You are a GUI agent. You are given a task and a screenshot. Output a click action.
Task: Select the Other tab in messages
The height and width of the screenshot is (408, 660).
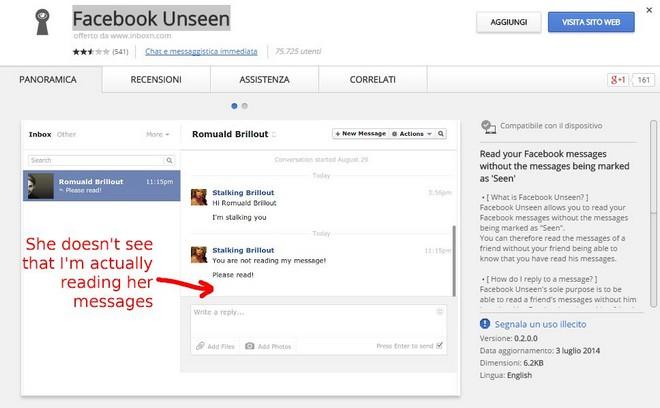coord(67,134)
